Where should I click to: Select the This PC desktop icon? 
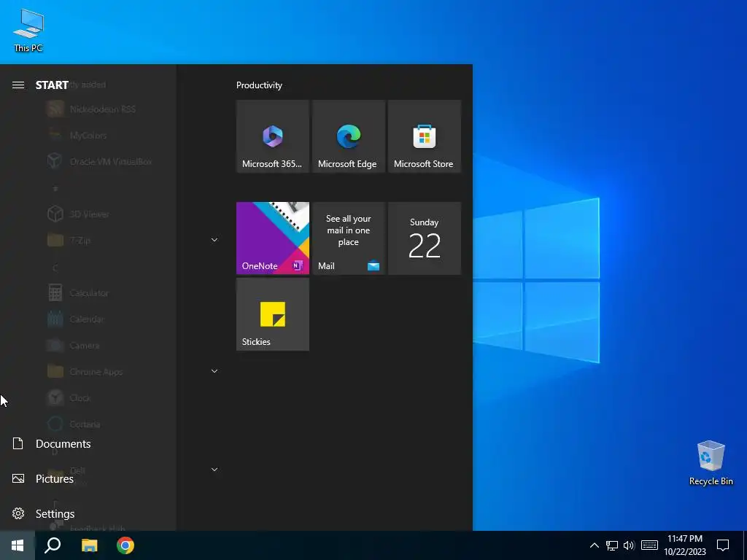(28, 30)
